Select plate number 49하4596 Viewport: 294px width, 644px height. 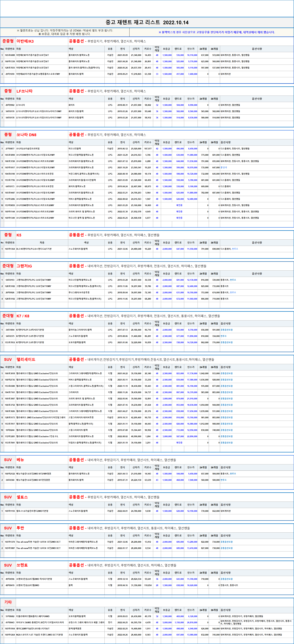click(10, 579)
